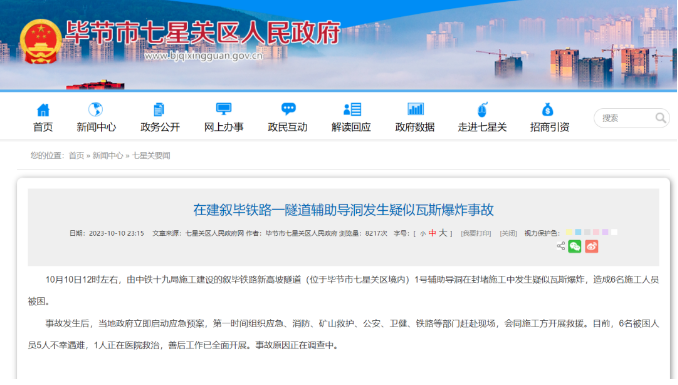Set font size to medium 中
Viewport: 678px width, 385px height.
point(432,233)
